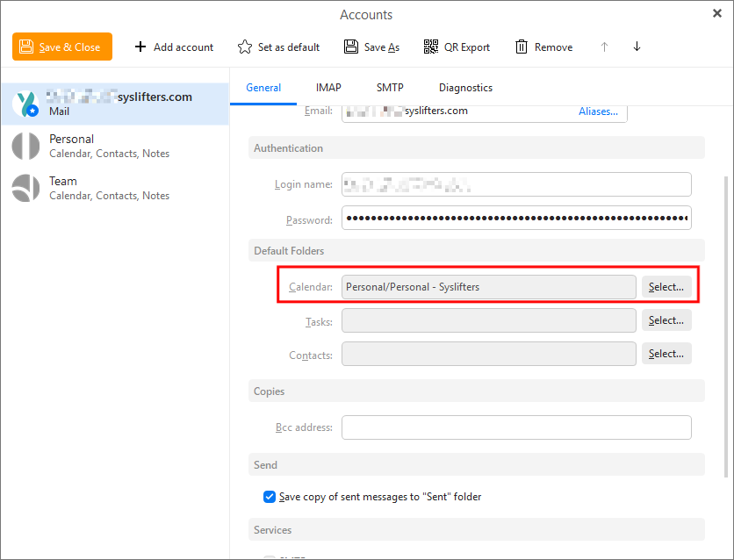Click the Contacts default folder field
The image size is (734, 560).
click(x=489, y=354)
